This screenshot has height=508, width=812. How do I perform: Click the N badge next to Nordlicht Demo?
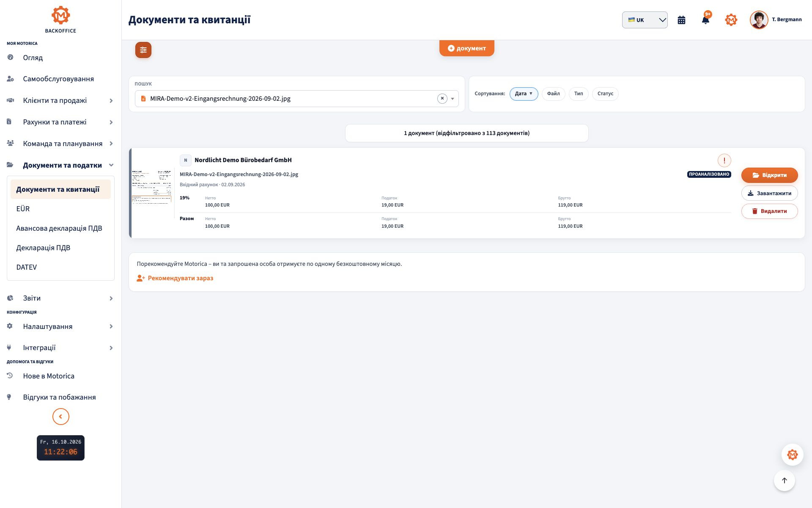pyautogui.click(x=185, y=160)
